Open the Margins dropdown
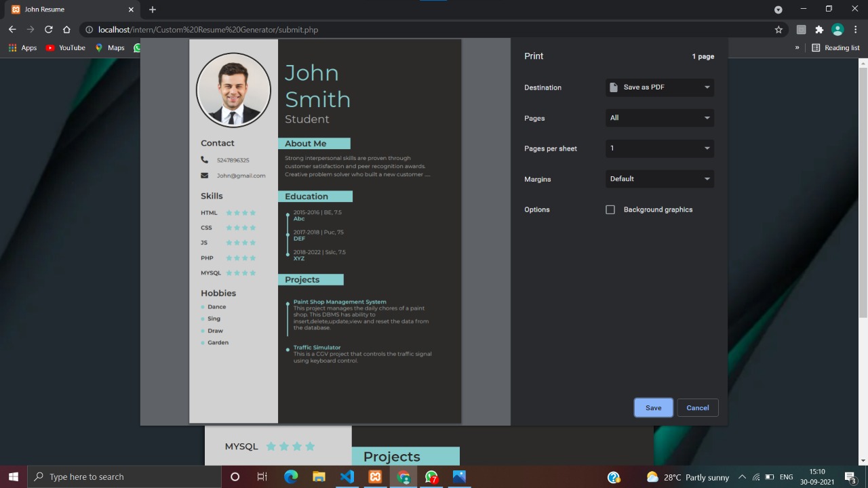Image resolution: width=868 pixels, height=488 pixels. [660, 179]
